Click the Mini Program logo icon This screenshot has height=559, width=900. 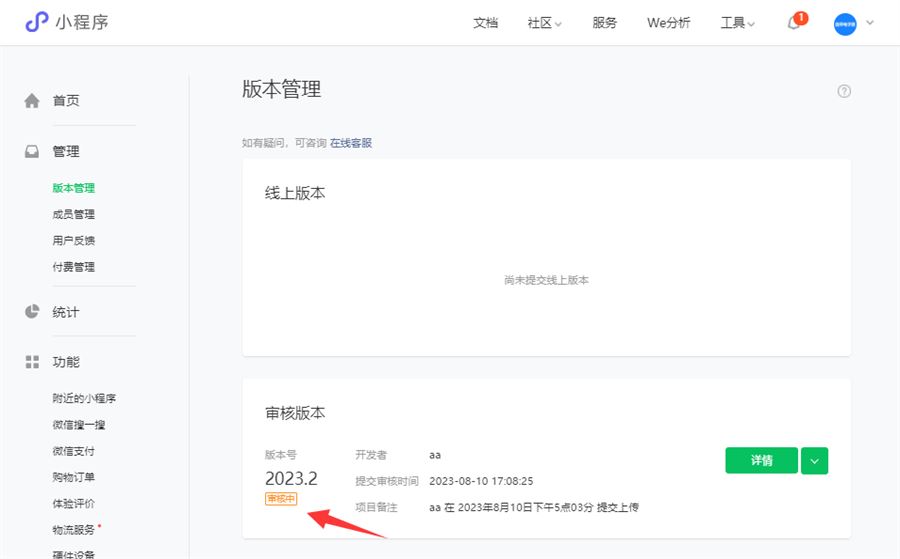point(36,22)
